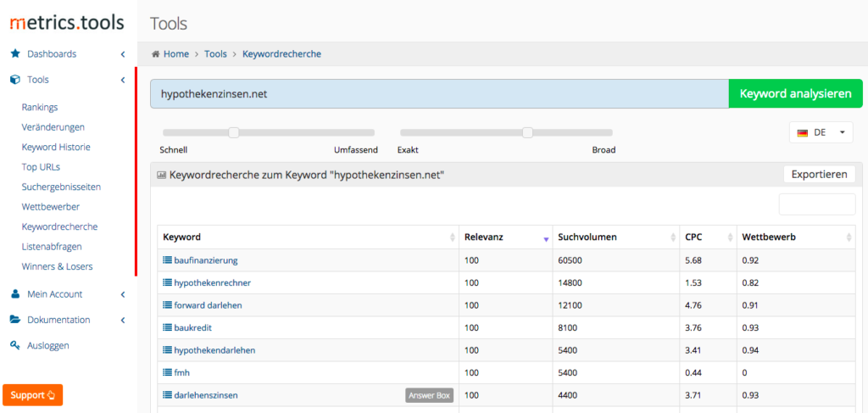The image size is (868, 413).
Task: Click the Mein Account person icon
Action: 15,294
